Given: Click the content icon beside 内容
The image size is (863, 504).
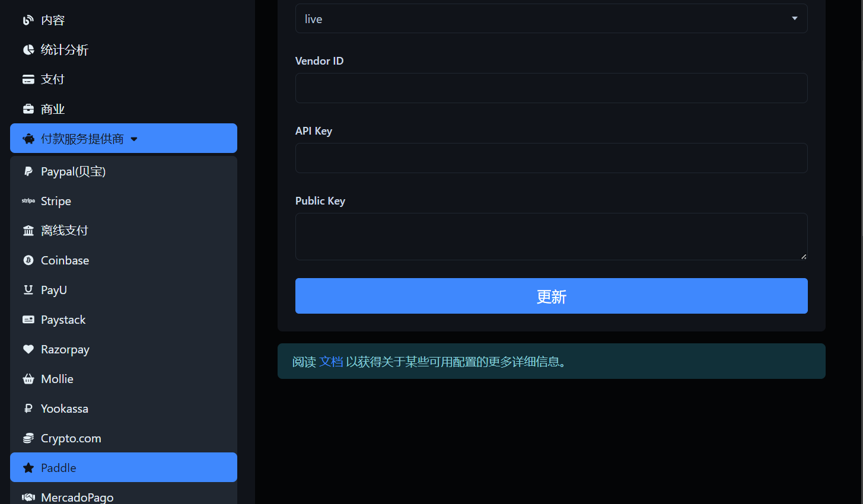Looking at the screenshot, I should pyautogui.click(x=28, y=20).
